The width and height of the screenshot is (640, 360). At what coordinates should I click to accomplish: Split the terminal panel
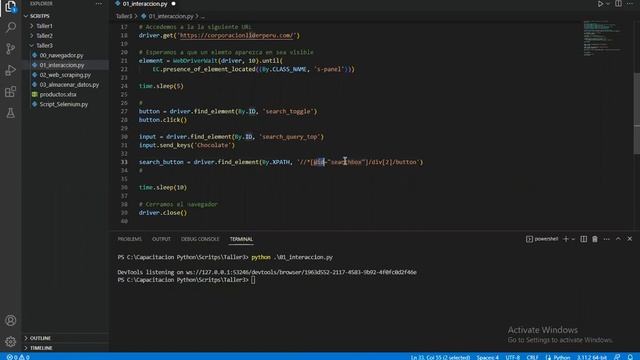[x=584, y=239]
